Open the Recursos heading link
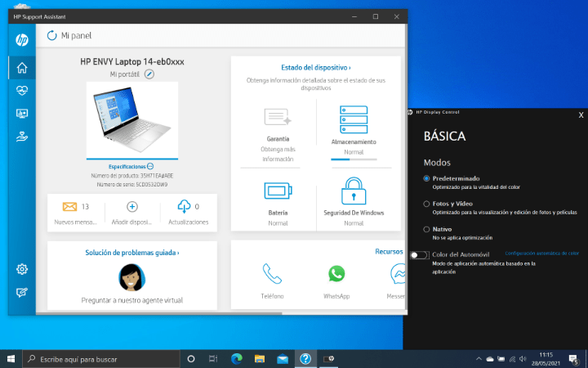The height and width of the screenshot is (368, 588). (389, 252)
